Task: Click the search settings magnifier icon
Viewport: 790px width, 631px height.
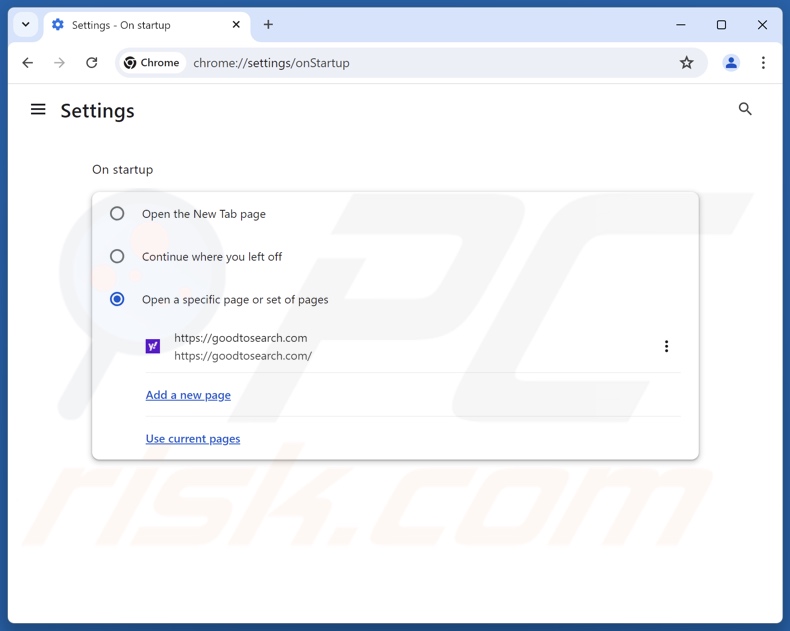Action: click(x=745, y=109)
